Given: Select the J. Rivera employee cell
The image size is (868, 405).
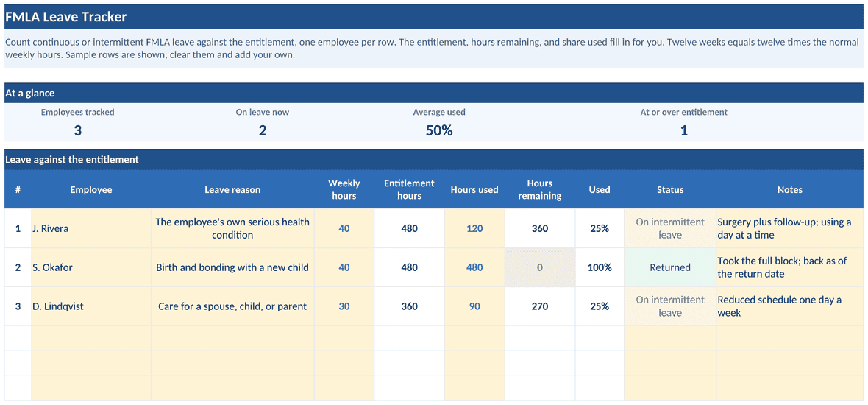Looking at the screenshot, I should (91, 228).
